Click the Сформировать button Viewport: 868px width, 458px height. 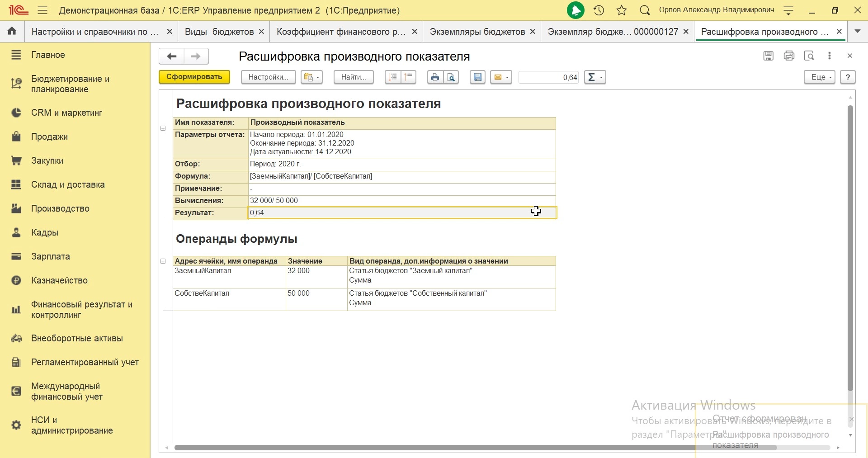click(194, 77)
